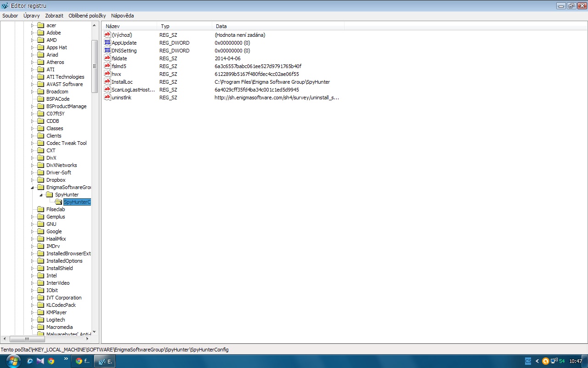588x368 pixels.
Task: Open the Soubor menu
Action: pyautogui.click(x=10, y=16)
